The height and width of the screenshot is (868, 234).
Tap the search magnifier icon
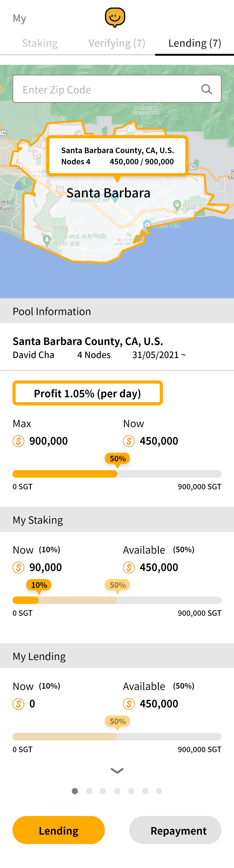pyautogui.click(x=206, y=89)
